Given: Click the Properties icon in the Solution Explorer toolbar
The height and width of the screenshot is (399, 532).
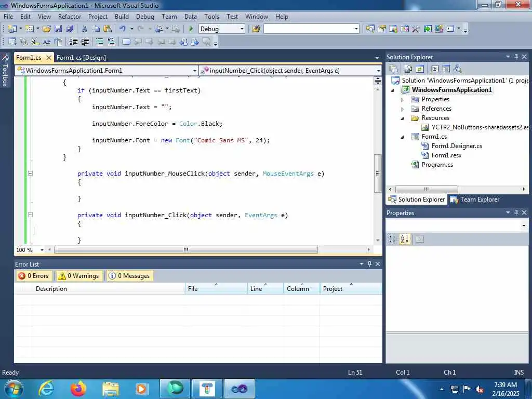Looking at the screenshot, I should click(x=394, y=69).
